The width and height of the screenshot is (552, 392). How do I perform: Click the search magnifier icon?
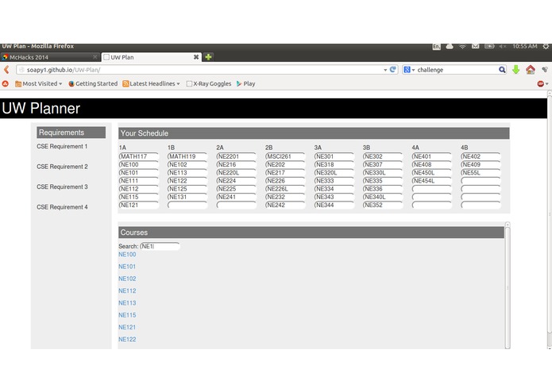click(502, 70)
